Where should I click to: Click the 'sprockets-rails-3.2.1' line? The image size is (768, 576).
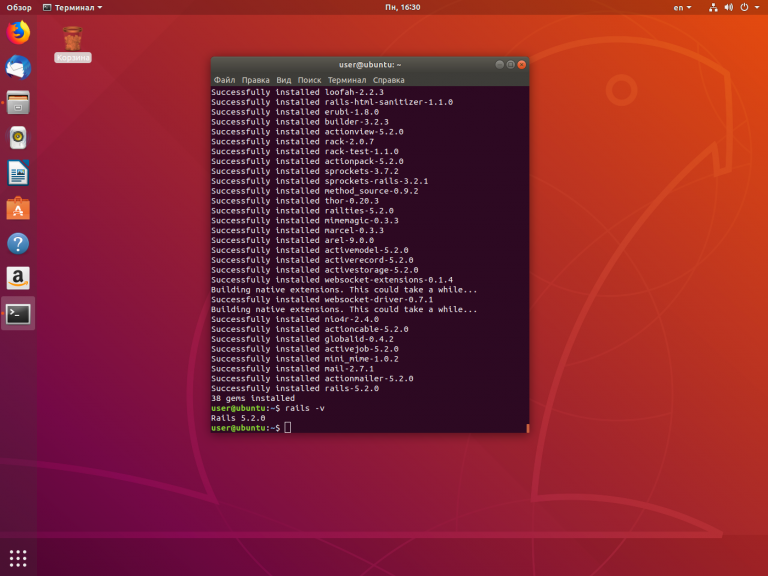[319, 181]
